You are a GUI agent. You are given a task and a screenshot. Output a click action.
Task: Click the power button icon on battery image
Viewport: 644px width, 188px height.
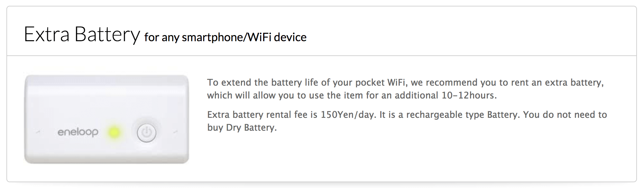click(146, 133)
